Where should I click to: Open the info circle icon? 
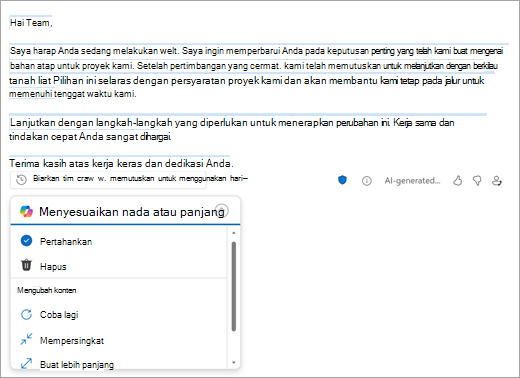367,181
